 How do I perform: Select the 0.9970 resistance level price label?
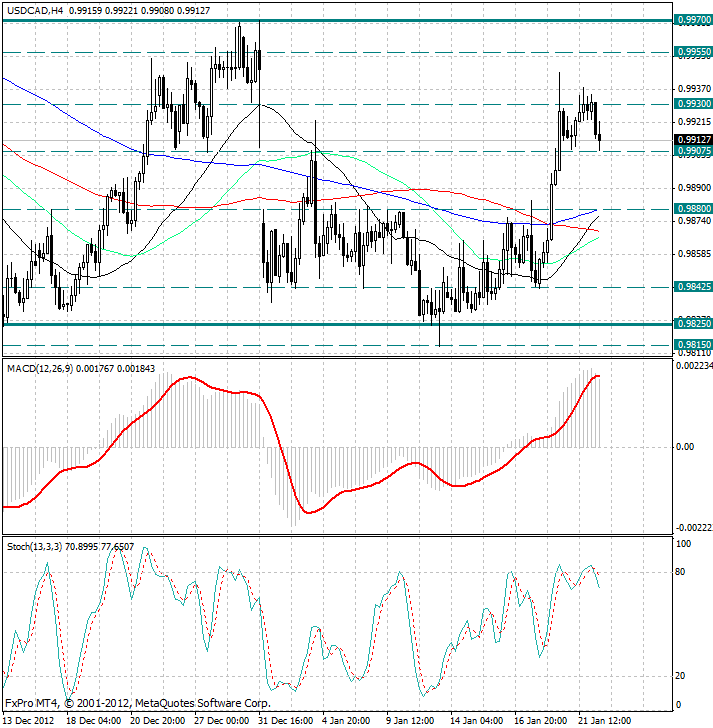point(693,20)
